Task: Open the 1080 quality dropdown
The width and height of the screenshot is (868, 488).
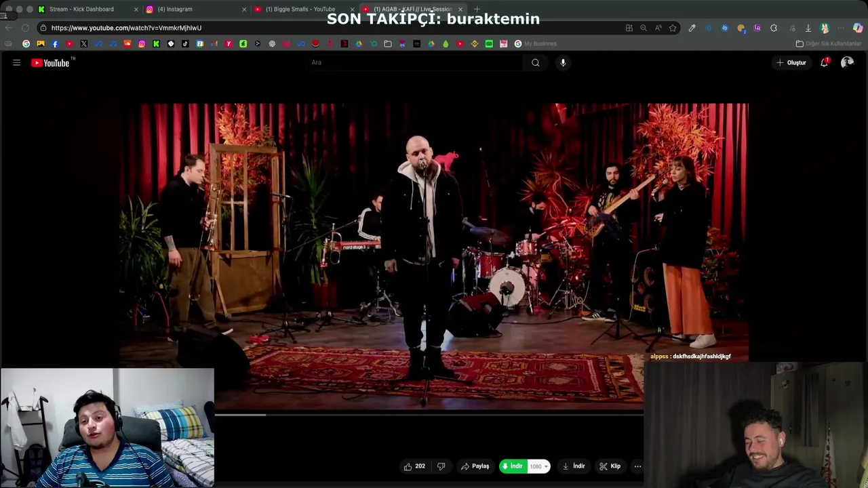Action: coord(538,466)
